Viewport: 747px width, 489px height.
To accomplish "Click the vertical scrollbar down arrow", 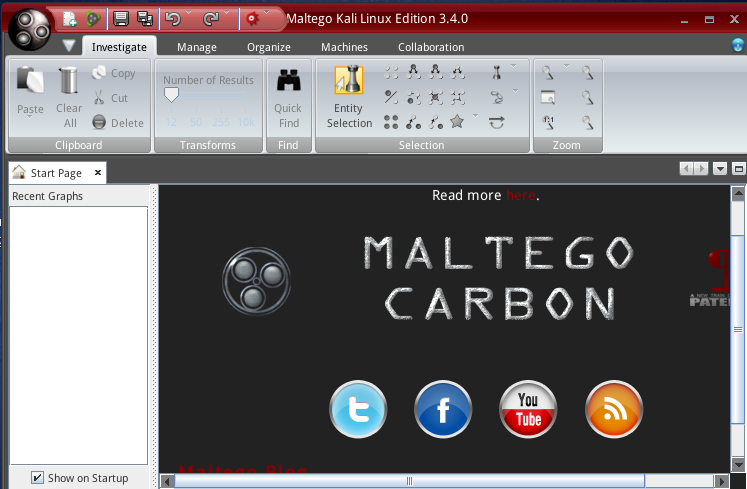I will 738,465.
